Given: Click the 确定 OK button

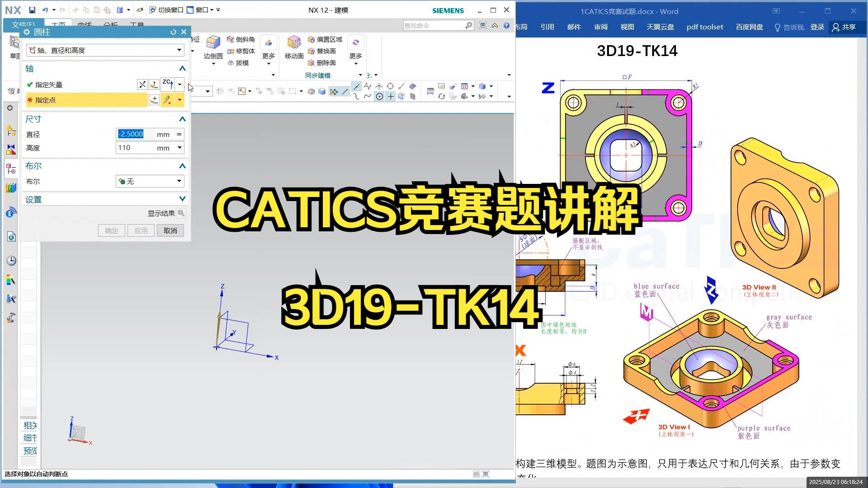Looking at the screenshot, I should (x=112, y=230).
